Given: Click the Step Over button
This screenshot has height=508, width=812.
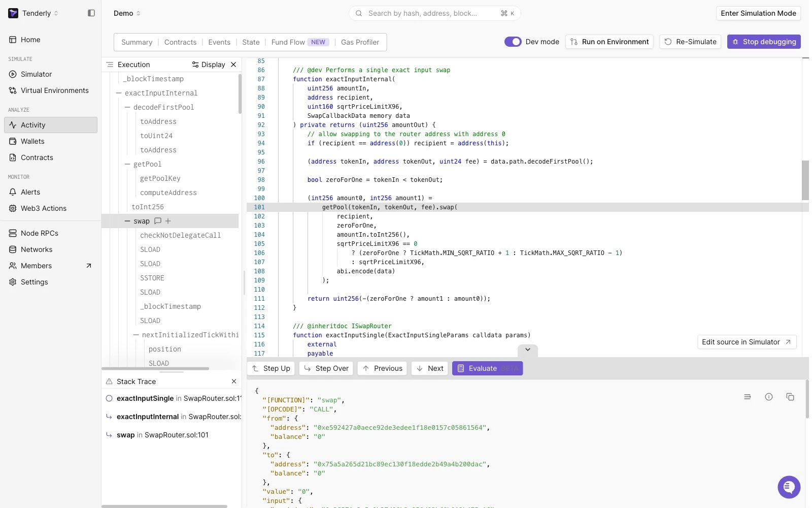Looking at the screenshot, I should [x=326, y=368].
